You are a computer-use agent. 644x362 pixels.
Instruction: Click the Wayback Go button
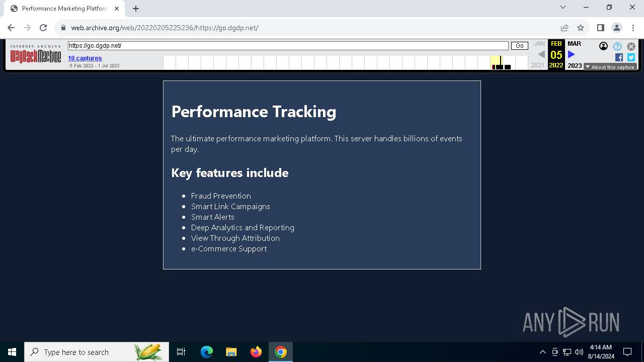coord(520,46)
